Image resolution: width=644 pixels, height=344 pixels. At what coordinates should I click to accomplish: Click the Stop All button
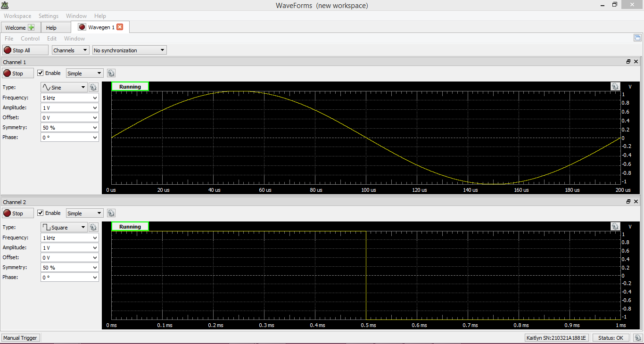(x=25, y=50)
